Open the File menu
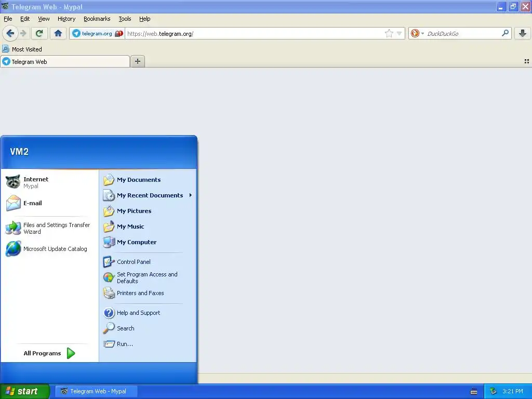 pyautogui.click(x=8, y=19)
